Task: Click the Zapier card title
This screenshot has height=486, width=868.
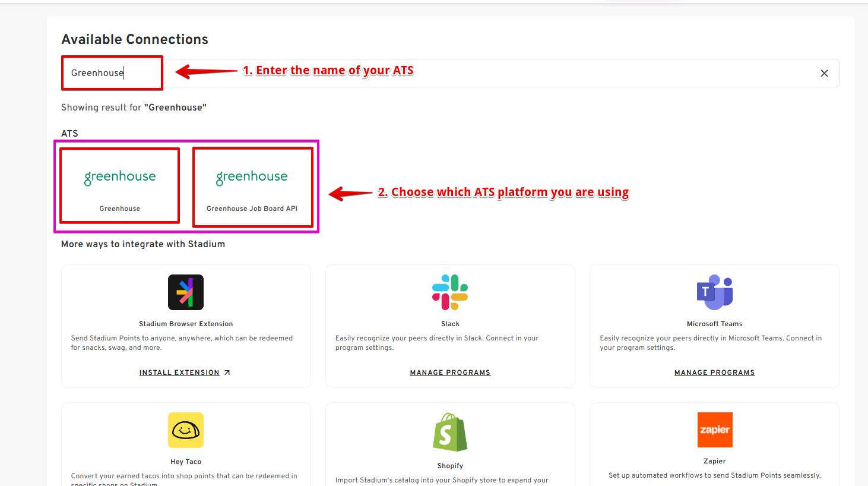Action: pos(715,461)
